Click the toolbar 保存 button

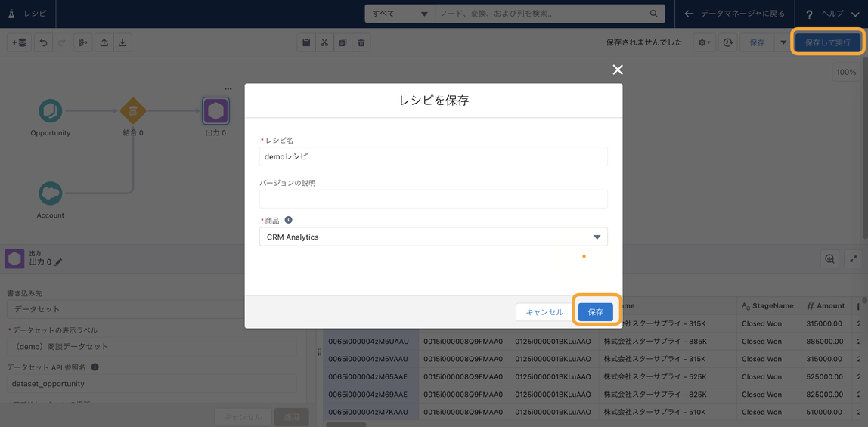757,42
